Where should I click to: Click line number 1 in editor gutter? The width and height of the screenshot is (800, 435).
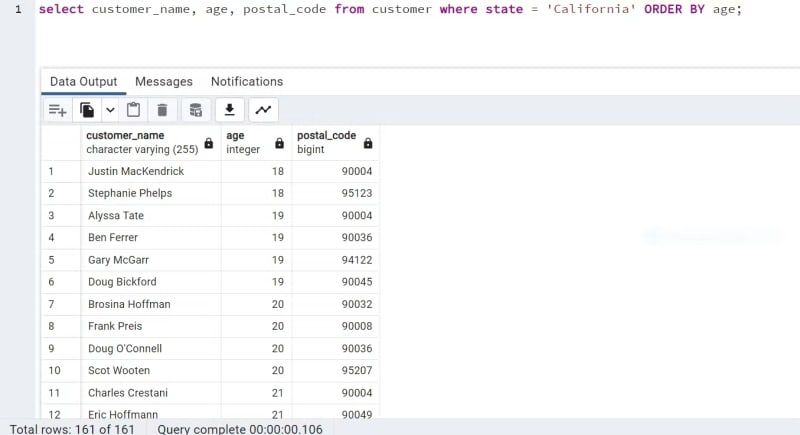[18, 9]
